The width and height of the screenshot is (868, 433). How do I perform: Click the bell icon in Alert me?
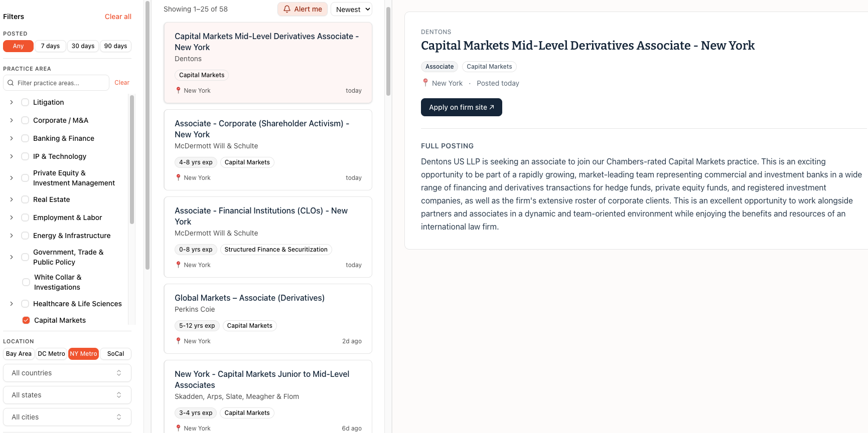287,9
